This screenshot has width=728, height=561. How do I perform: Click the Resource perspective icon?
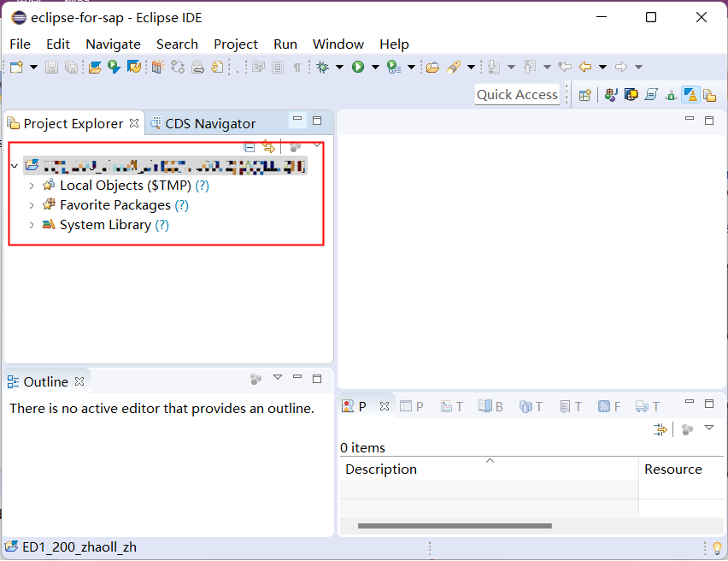pos(710,95)
